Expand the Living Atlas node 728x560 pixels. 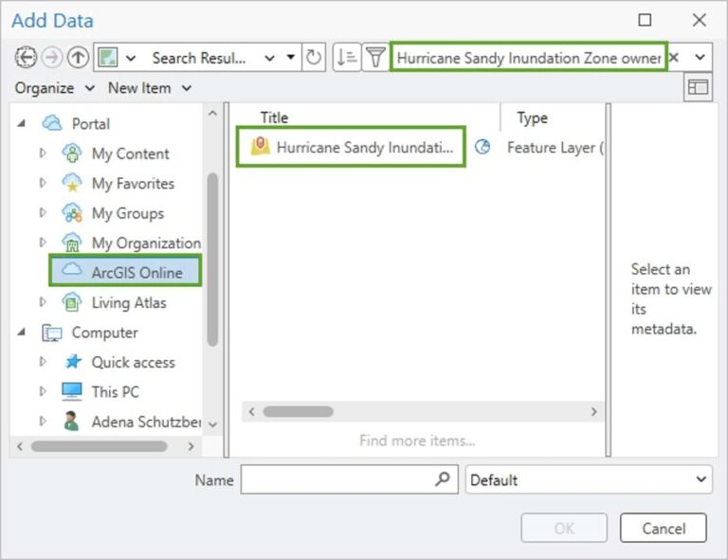coord(43,301)
